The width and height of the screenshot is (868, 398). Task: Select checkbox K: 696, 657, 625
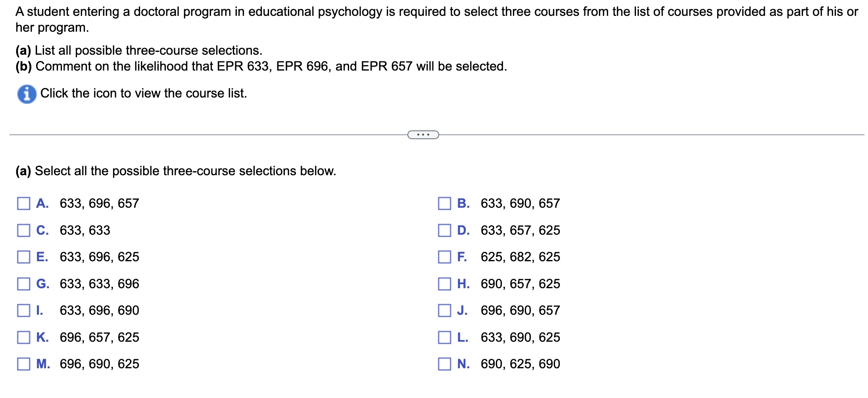(24, 337)
